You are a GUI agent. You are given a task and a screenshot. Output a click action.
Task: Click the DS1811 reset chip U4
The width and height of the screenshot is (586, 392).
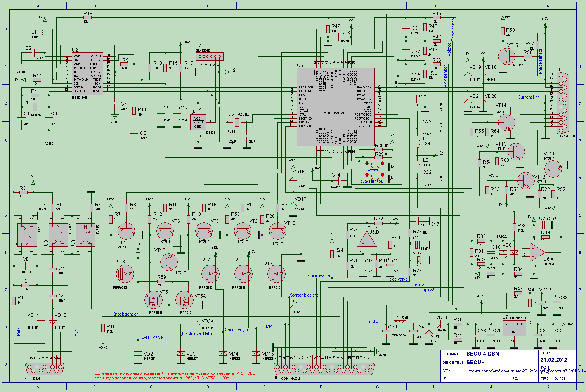[x=198, y=122]
